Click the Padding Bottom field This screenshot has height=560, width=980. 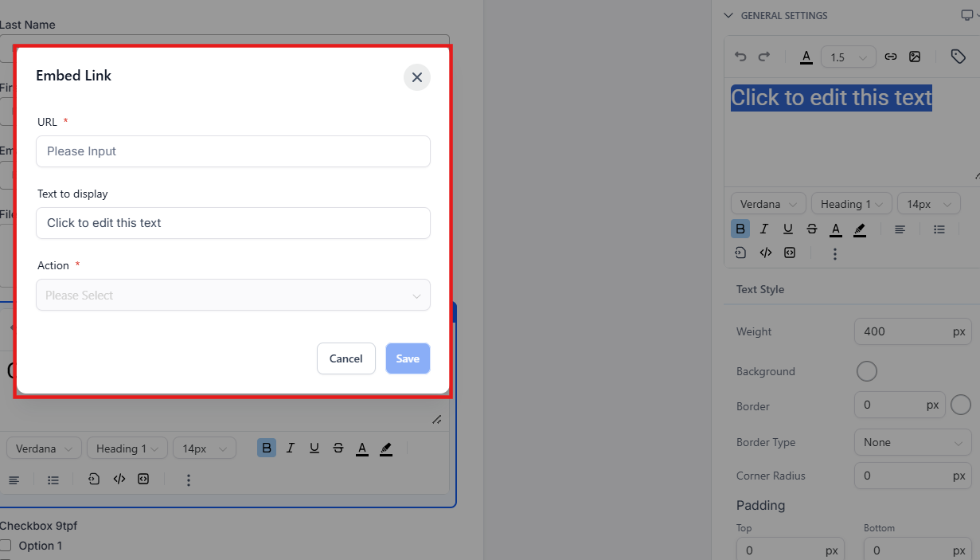tap(918, 550)
